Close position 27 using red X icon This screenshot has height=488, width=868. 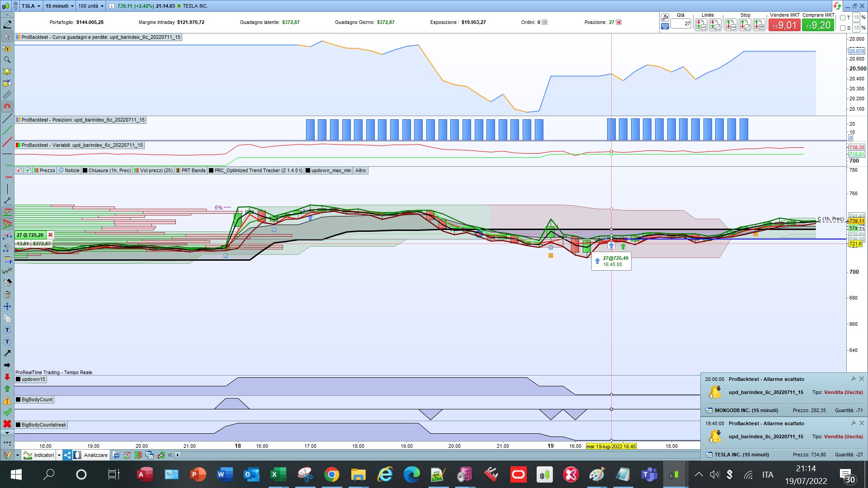(x=619, y=22)
